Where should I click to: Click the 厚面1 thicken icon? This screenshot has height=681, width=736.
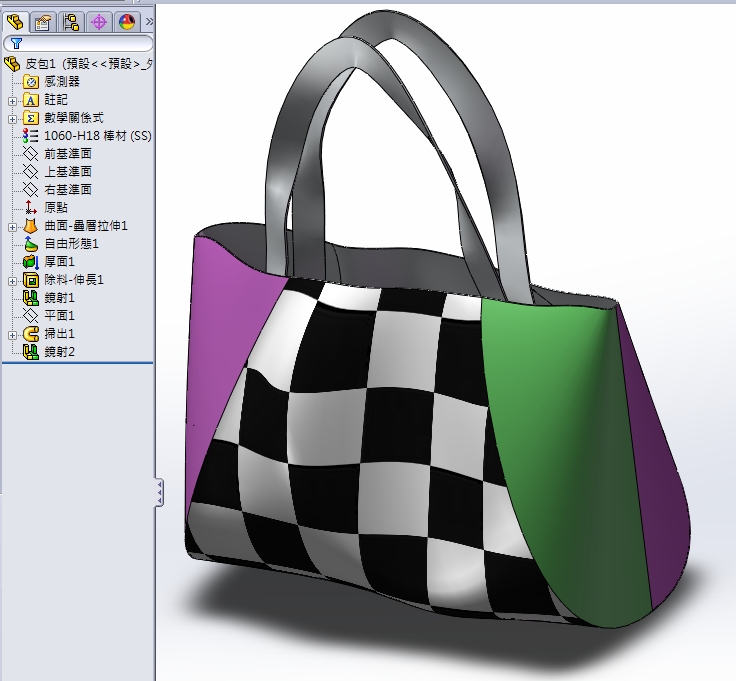pyautogui.click(x=31, y=261)
